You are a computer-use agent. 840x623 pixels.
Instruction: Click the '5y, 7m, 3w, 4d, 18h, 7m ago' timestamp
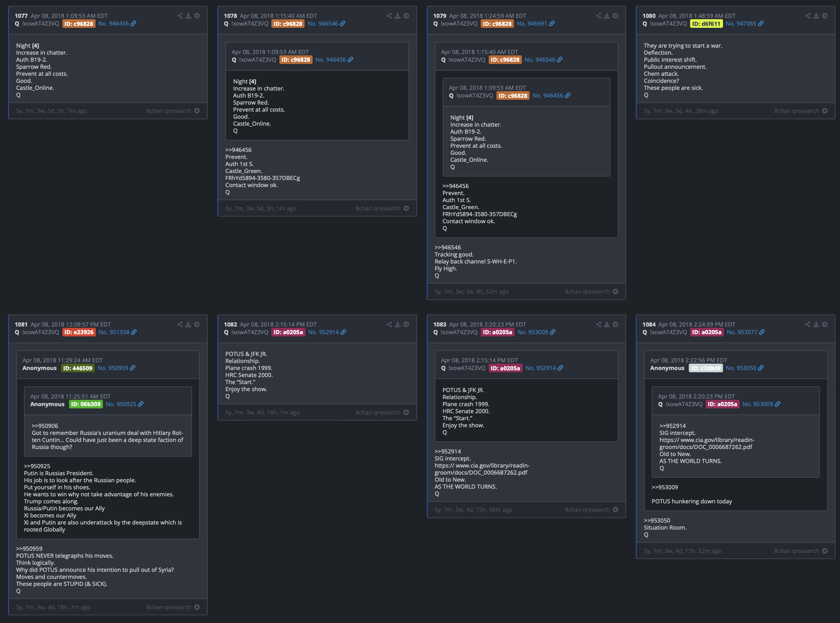pos(53,607)
